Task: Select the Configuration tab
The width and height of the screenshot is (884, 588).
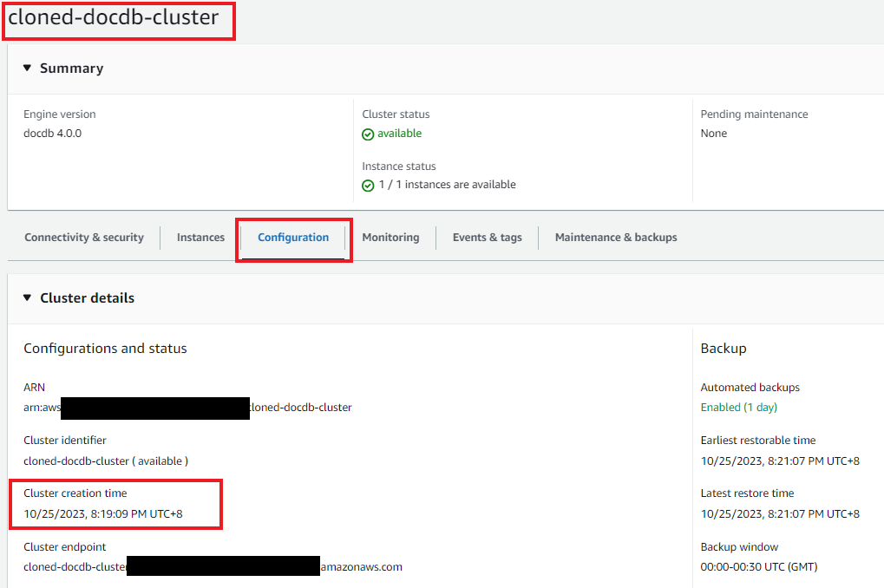Action: click(x=293, y=238)
